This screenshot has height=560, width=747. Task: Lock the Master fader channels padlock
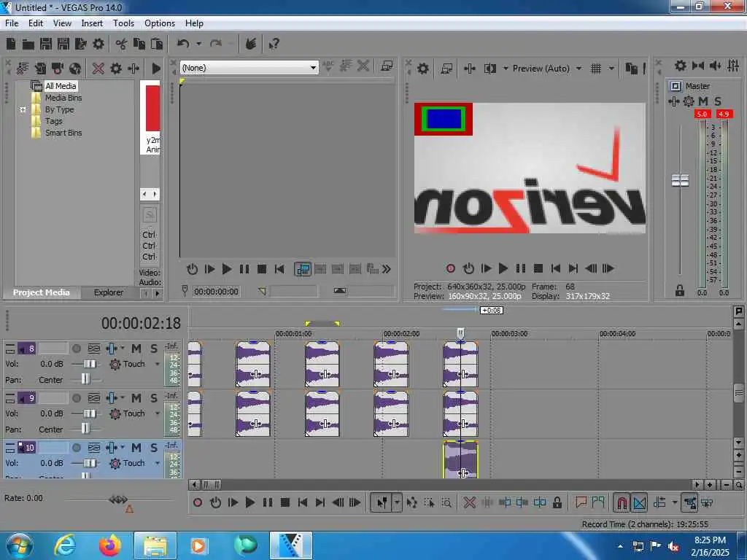pos(680,290)
